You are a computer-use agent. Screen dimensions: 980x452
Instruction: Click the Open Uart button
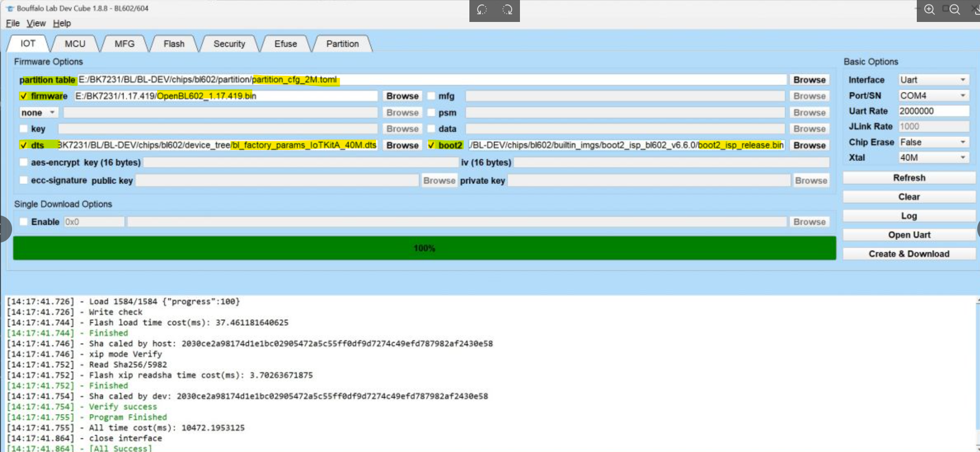point(909,235)
